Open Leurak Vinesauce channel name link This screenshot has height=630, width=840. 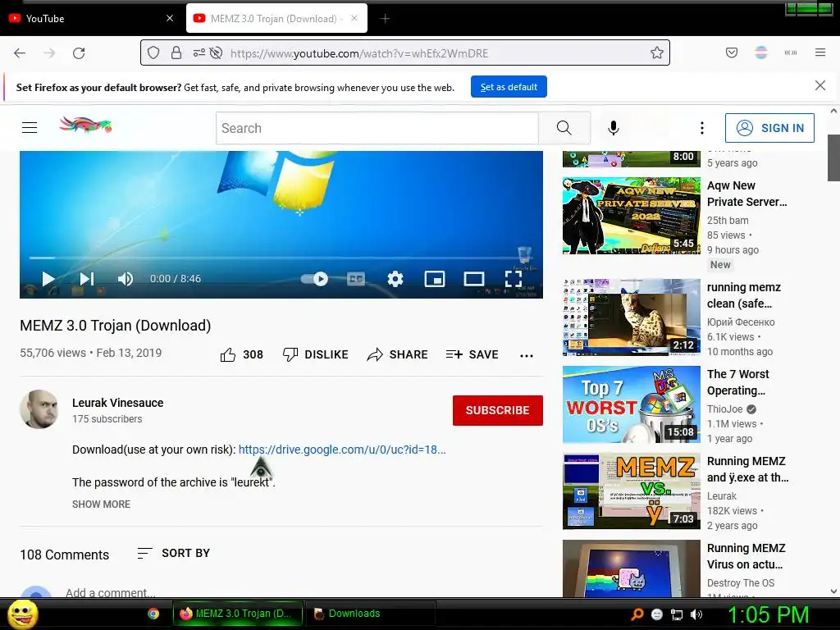(118, 403)
